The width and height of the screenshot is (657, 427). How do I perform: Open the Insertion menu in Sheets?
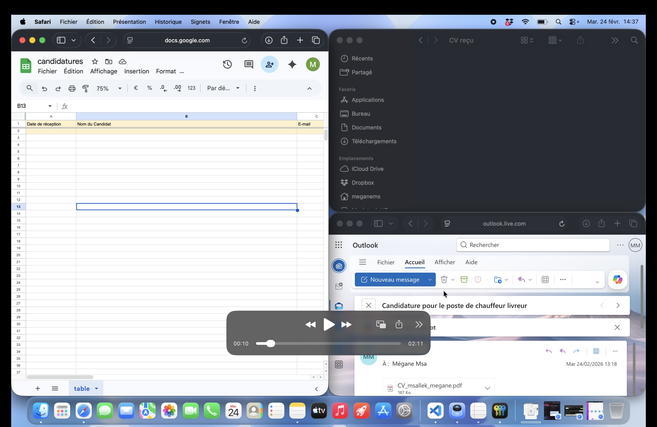pyautogui.click(x=136, y=72)
